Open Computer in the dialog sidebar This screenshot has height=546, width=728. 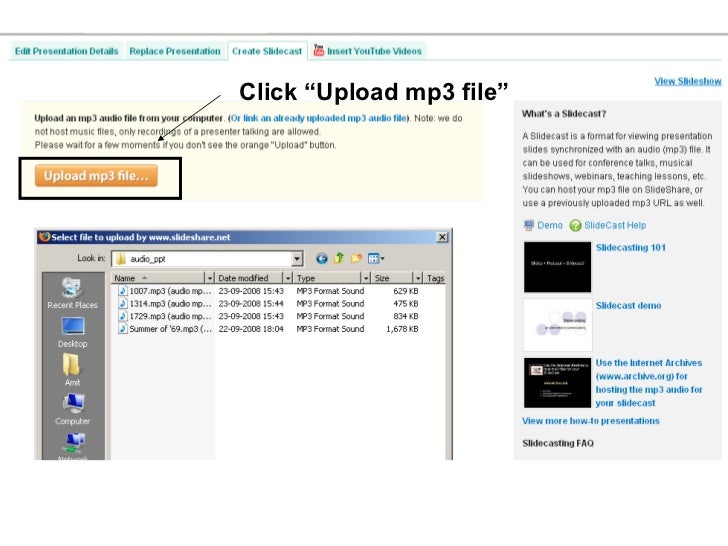pyautogui.click(x=72, y=410)
